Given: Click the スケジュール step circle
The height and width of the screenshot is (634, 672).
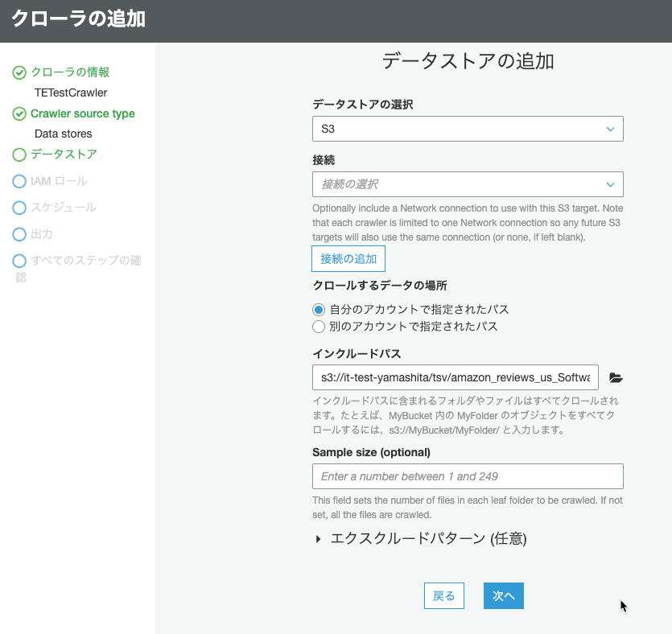Looking at the screenshot, I should [19, 208].
